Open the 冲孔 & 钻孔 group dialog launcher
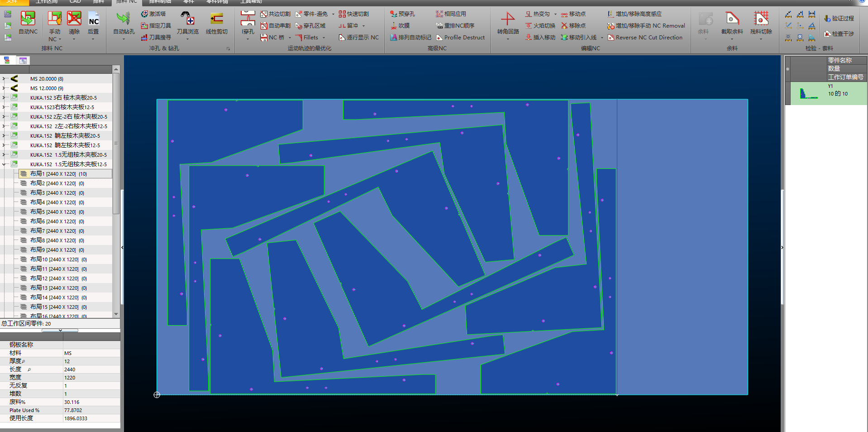 point(228,48)
